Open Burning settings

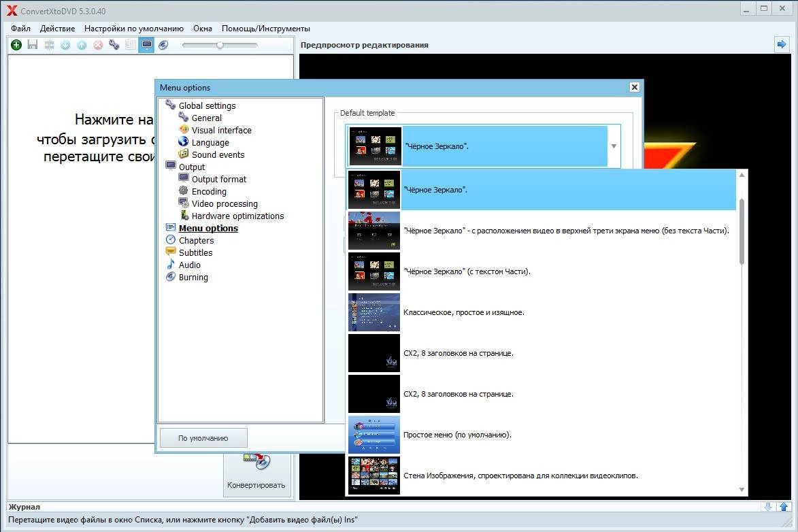tap(193, 277)
